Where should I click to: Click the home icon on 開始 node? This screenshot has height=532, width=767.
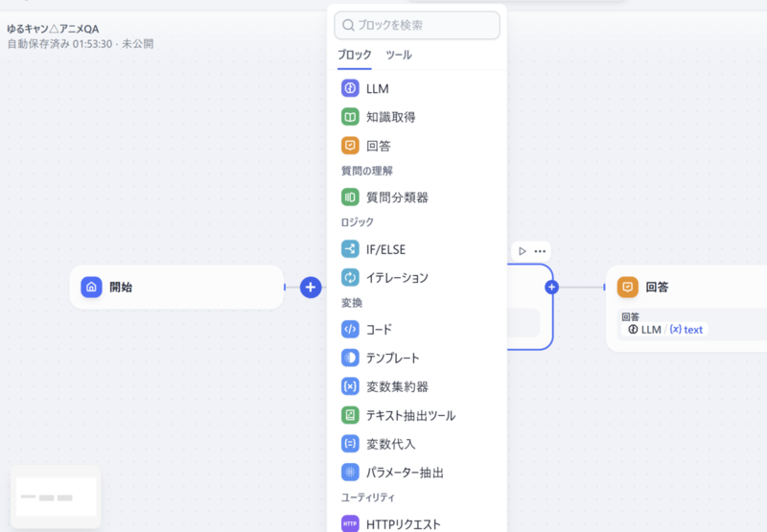coord(91,287)
